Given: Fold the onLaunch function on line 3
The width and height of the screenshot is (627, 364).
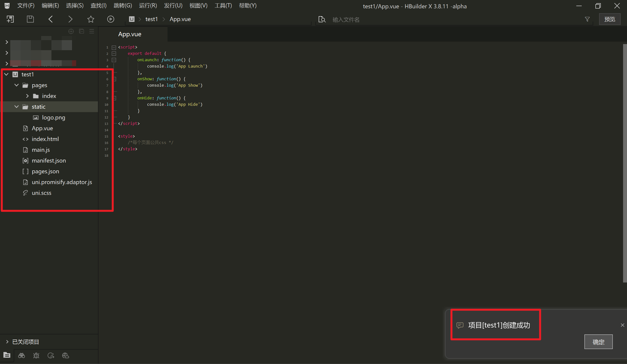Looking at the screenshot, I should (114, 60).
